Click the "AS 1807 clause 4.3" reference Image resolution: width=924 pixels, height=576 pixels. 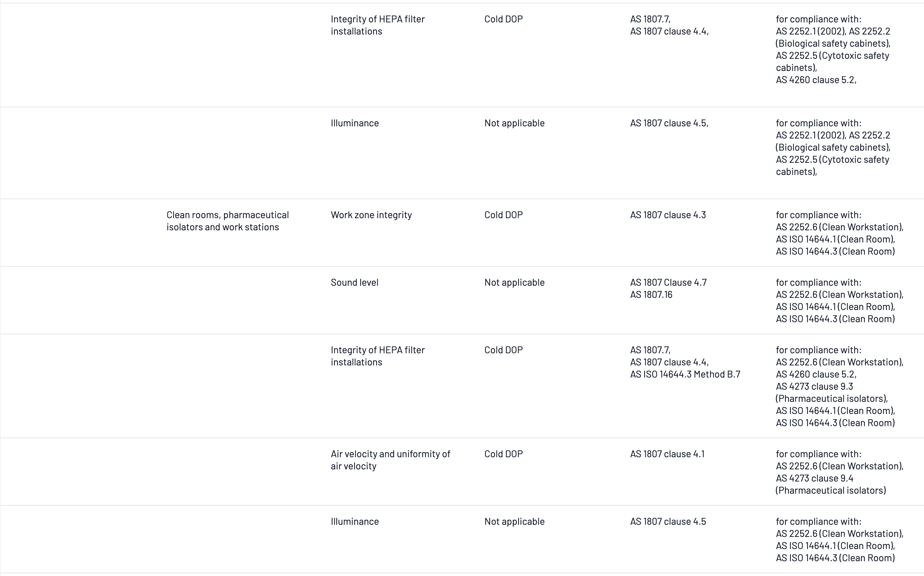tap(668, 215)
